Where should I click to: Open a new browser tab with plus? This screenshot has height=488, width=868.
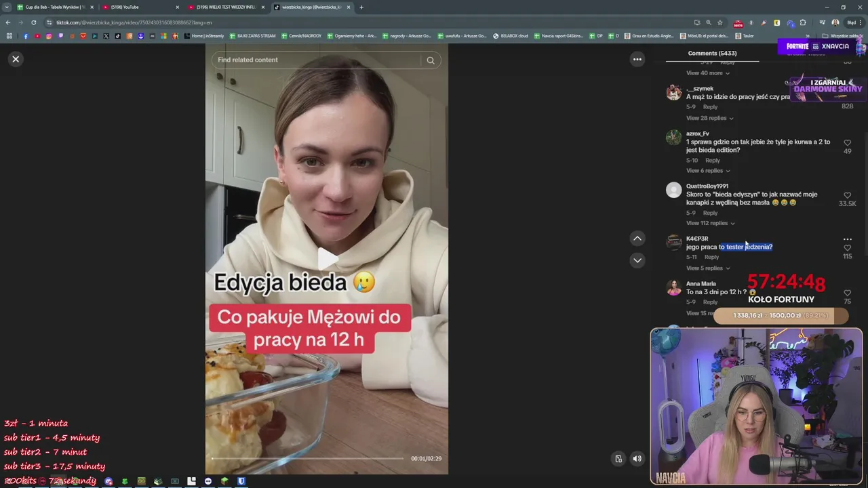click(361, 7)
